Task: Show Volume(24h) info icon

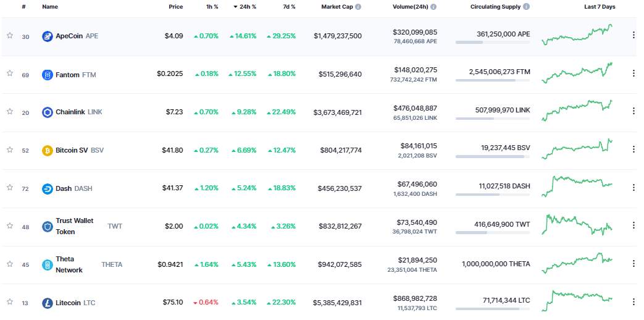Action: [x=433, y=7]
